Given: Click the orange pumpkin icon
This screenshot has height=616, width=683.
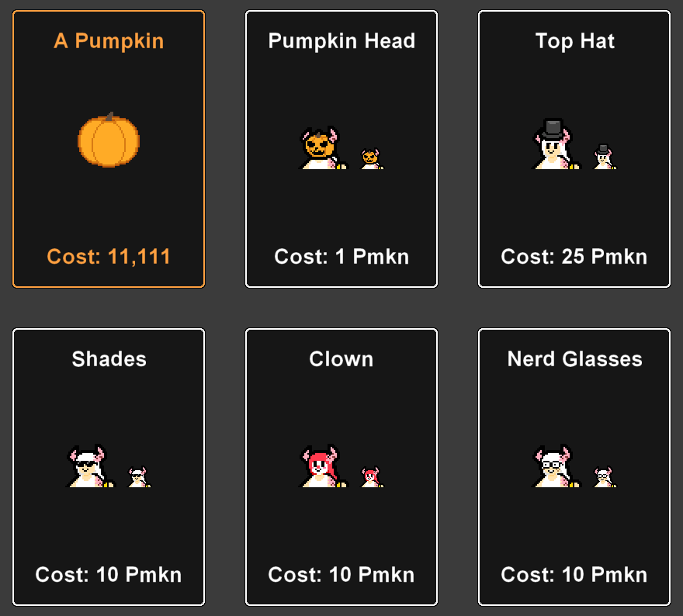Looking at the screenshot, I should tap(109, 140).
